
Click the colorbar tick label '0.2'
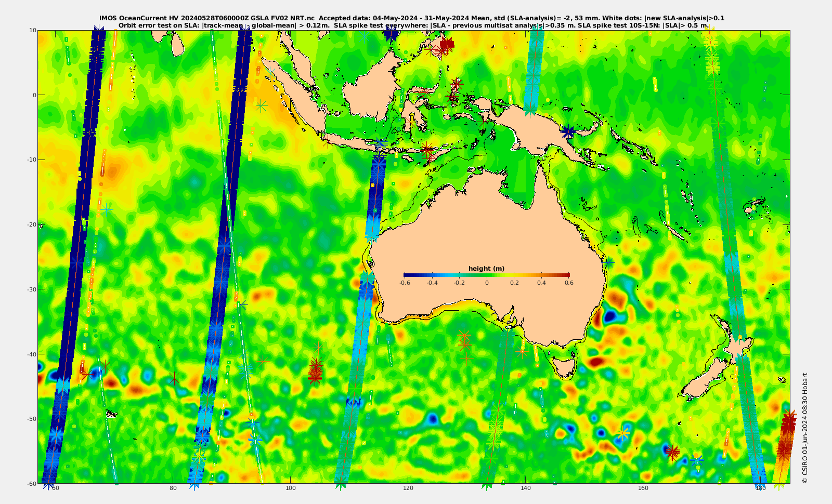[514, 283]
